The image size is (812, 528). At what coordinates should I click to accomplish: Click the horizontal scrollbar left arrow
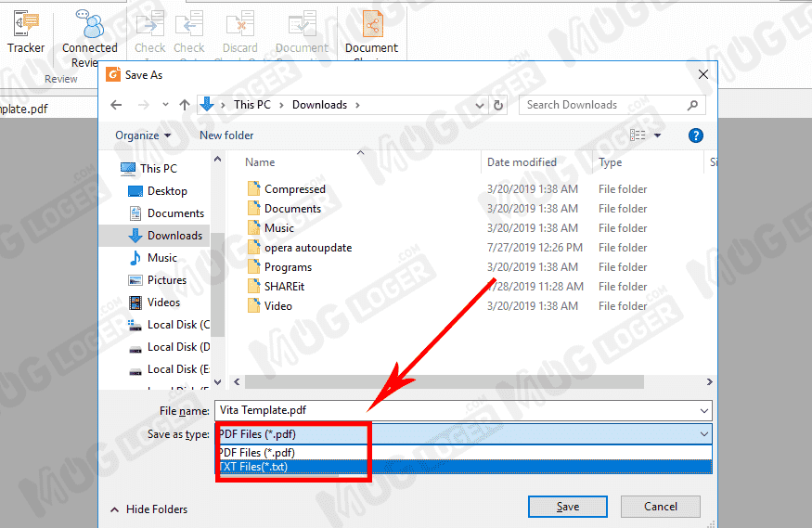(237, 382)
